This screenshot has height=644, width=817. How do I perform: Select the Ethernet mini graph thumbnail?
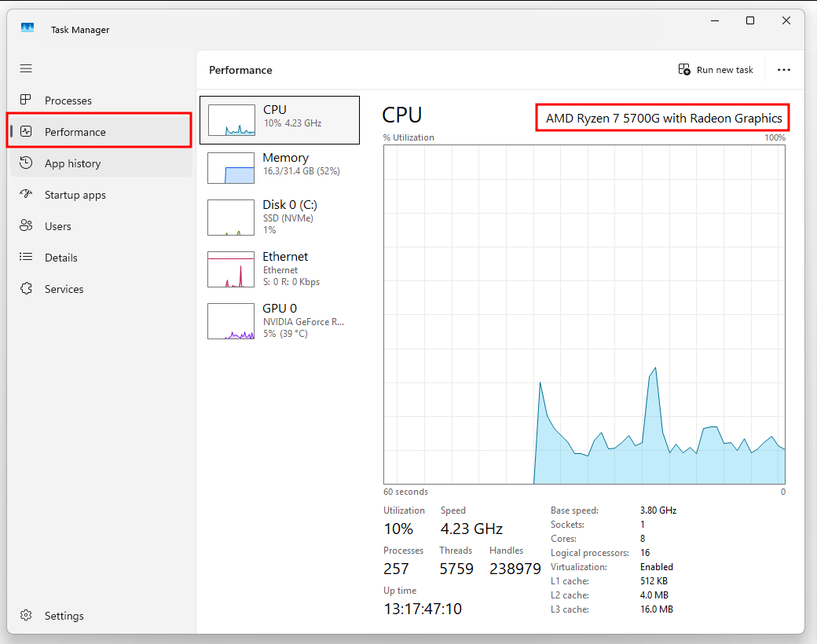coord(231,269)
